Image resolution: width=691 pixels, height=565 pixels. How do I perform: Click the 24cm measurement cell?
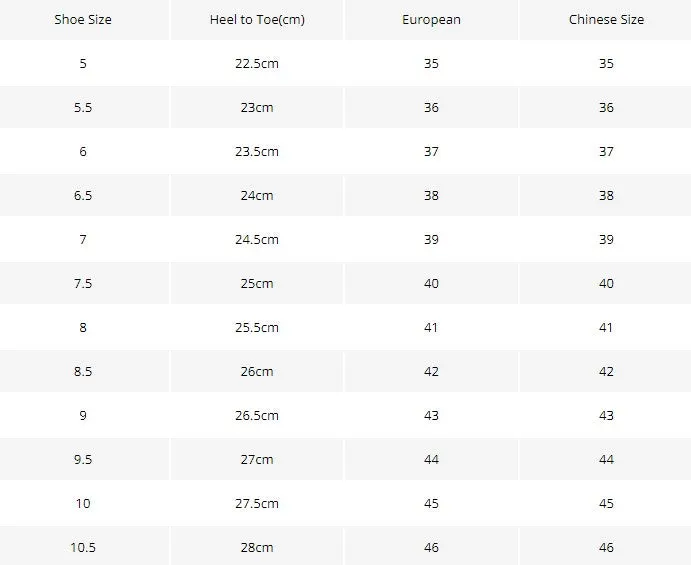(x=257, y=195)
